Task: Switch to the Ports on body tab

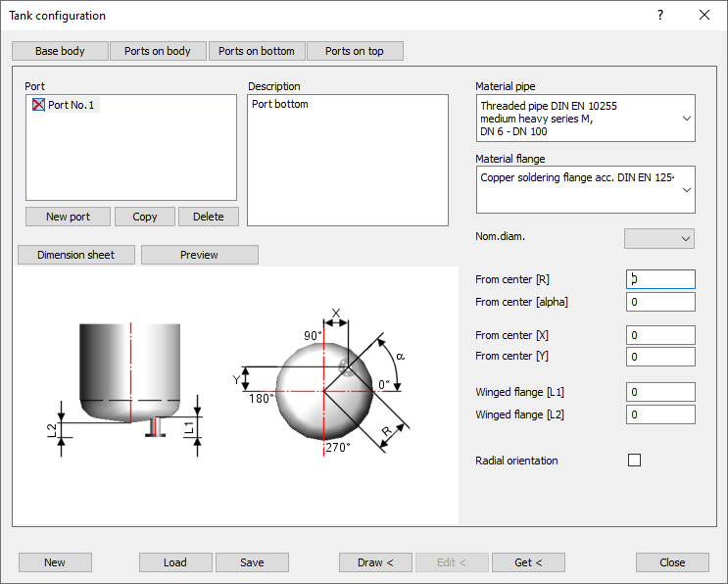Action: 158,51
